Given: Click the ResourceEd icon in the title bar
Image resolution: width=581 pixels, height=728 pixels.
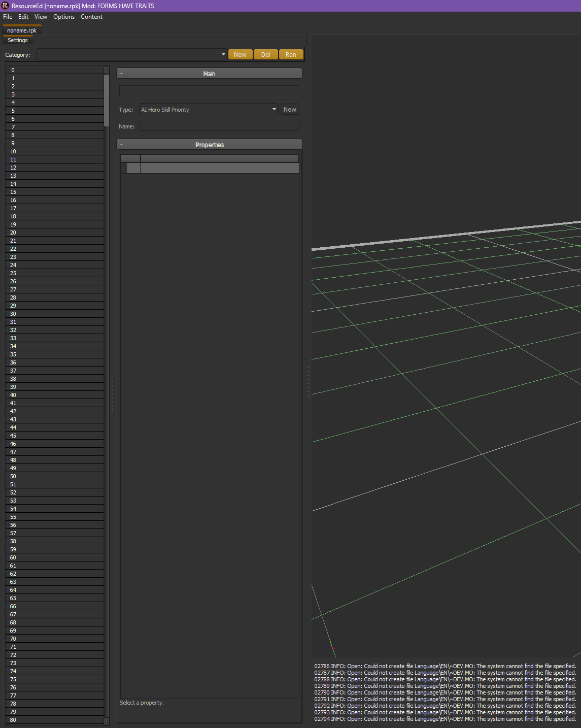Looking at the screenshot, I should coord(5,5).
